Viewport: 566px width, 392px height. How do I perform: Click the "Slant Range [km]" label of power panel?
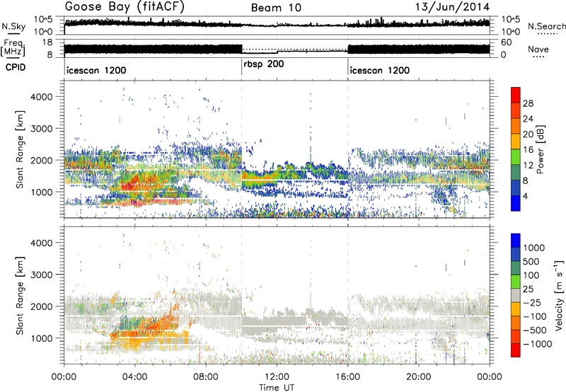[20, 149]
